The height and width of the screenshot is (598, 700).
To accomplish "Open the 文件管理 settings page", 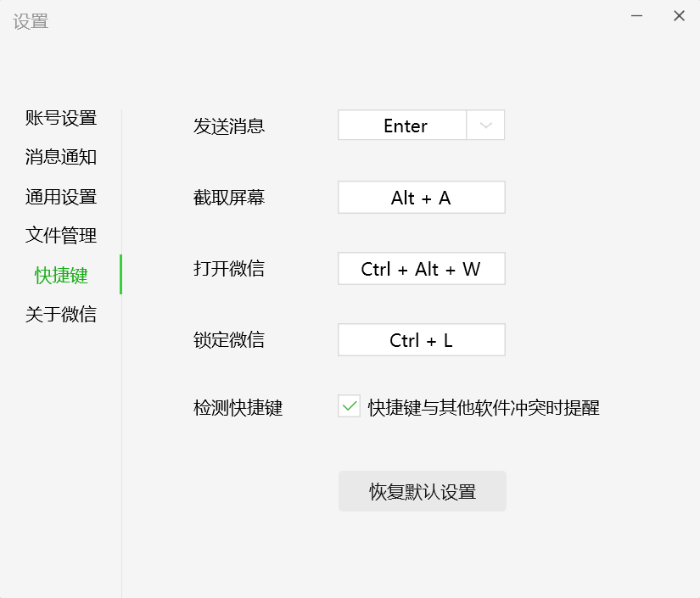I will click(x=60, y=235).
